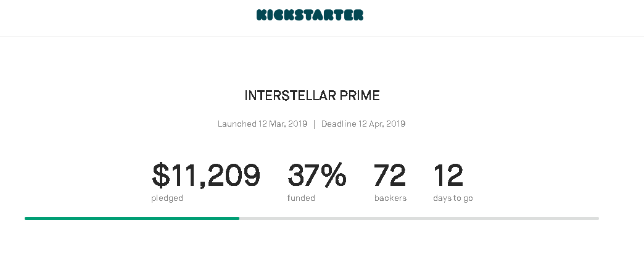This screenshot has width=644, height=254.
Task: Click the vertical separator between the dates
Action: 314,124
